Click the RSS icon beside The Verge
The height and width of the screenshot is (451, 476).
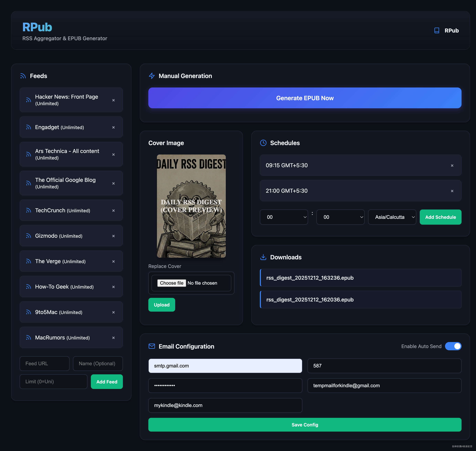[28, 261]
